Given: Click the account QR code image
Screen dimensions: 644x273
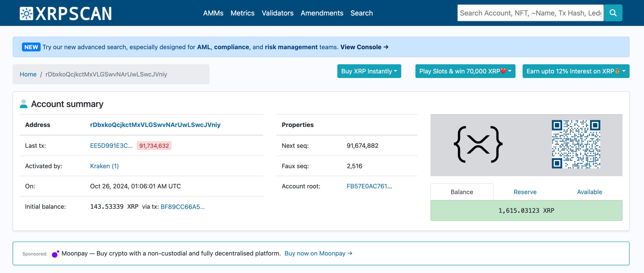Looking at the screenshot, I should pyautogui.click(x=576, y=144).
